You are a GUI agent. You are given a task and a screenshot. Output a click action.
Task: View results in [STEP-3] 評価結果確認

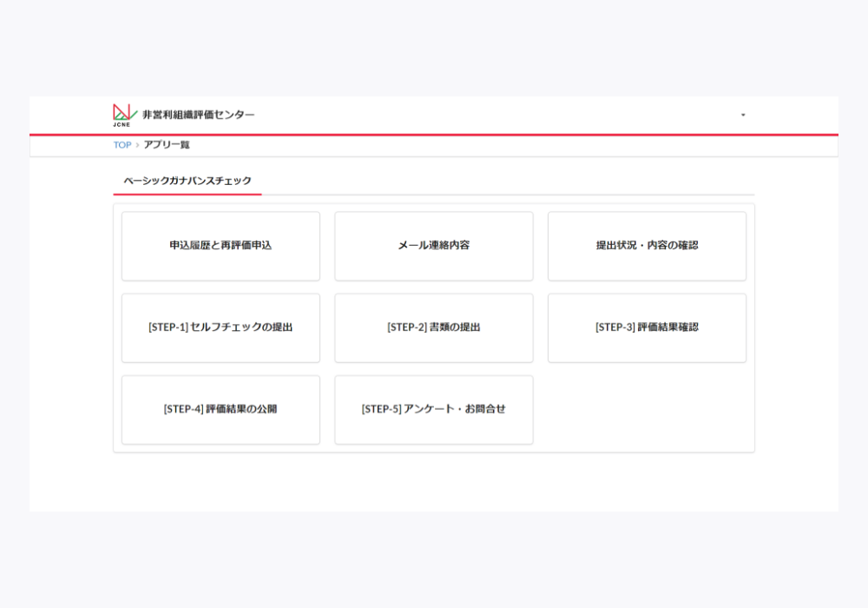click(647, 327)
